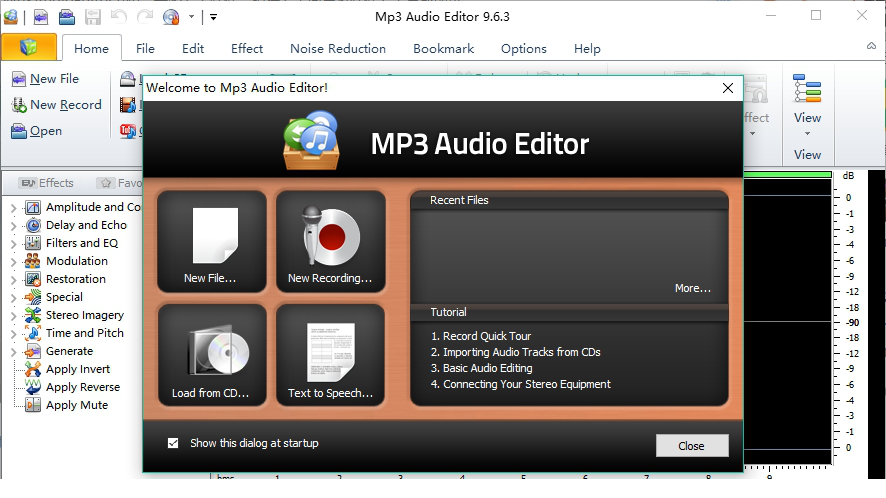Click the save floppy icon in quick access toolbar
This screenshot has height=498, width=886.
click(x=93, y=17)
